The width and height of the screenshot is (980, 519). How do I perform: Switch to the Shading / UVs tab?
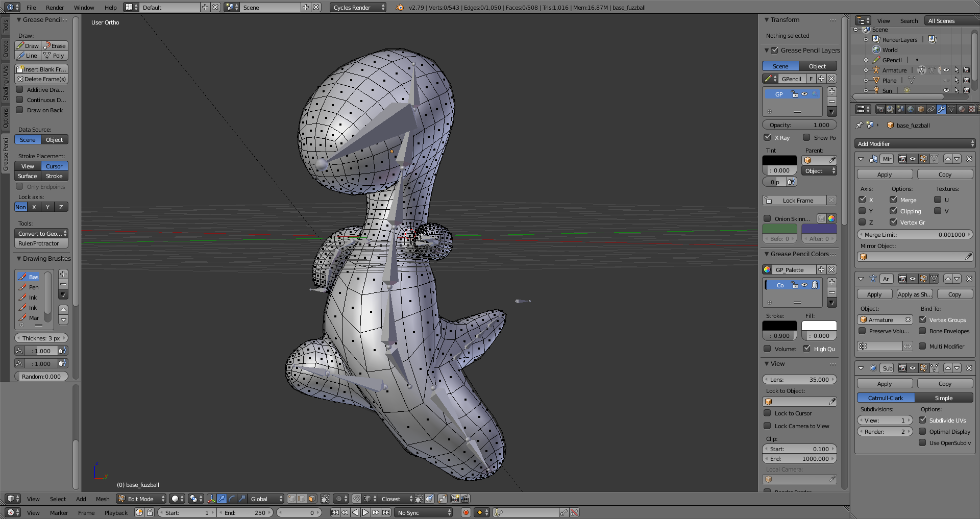[6, 82]
